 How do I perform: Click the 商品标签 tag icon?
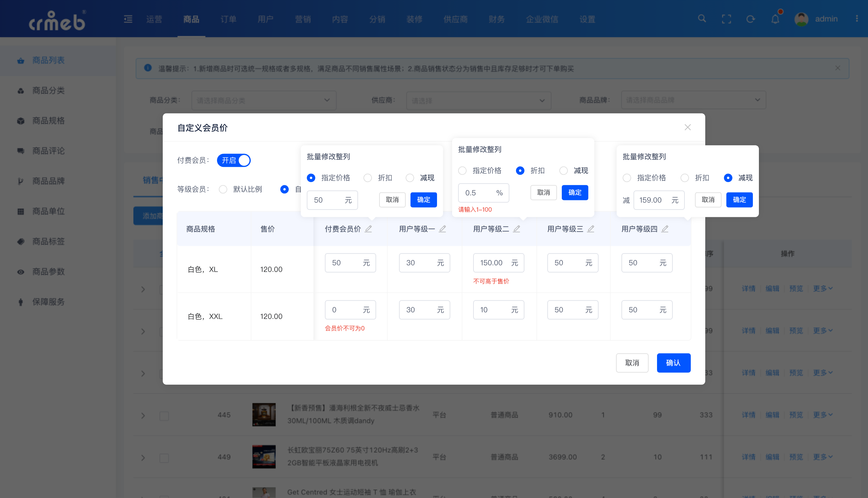click(x=21, y=242)
